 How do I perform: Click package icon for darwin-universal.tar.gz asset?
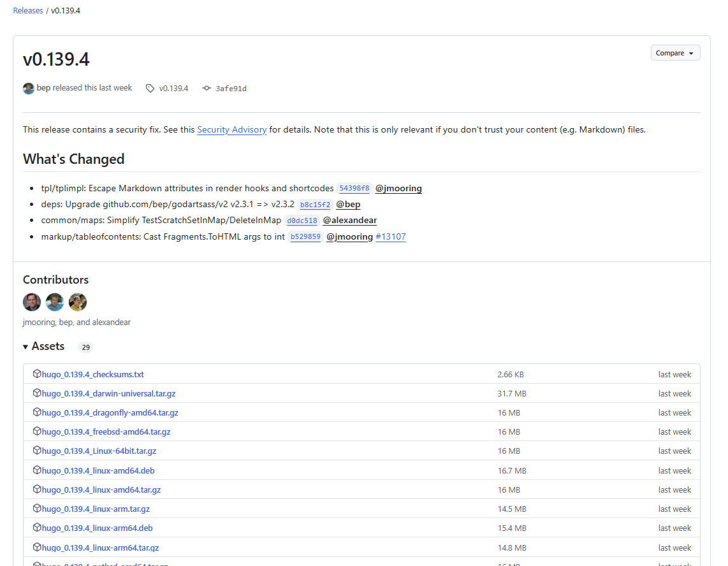coord(37,393)
